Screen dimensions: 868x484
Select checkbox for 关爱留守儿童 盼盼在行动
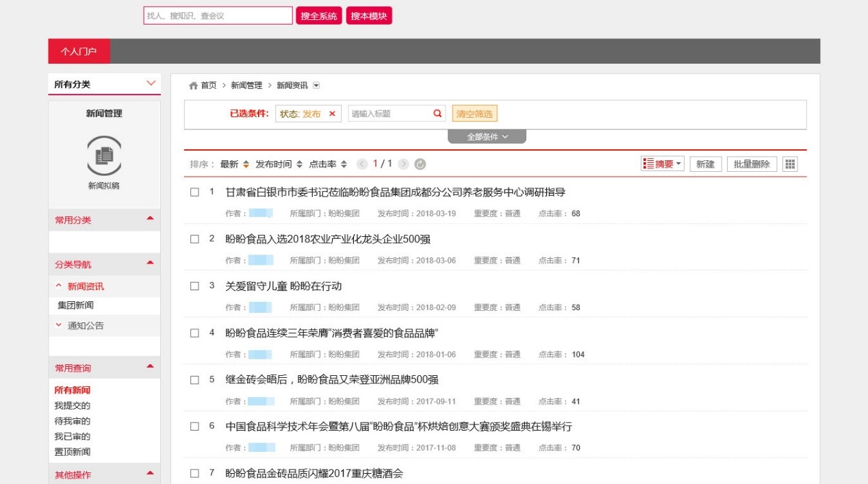click(x=194, y=286)
